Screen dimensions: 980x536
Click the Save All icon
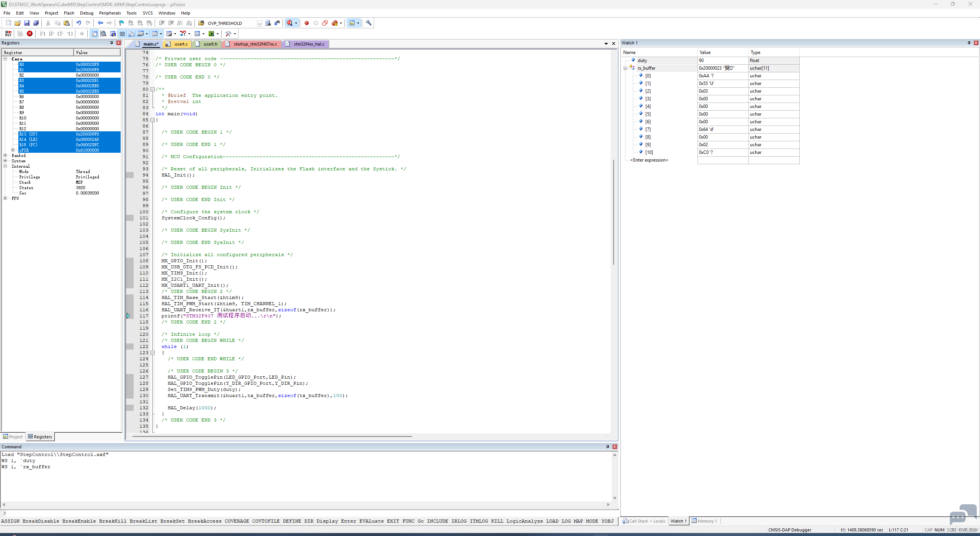coord(36,23)
